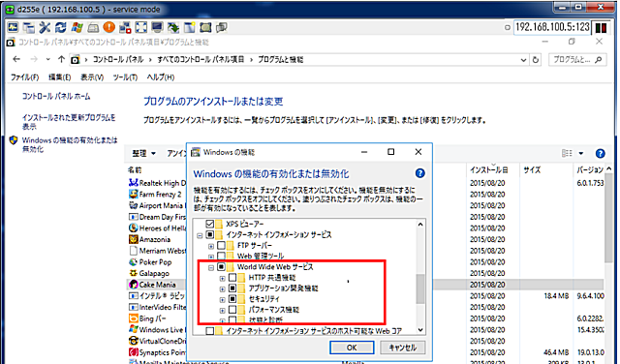Toggle fullscreen with the four-arrows icon

[141, 27]
